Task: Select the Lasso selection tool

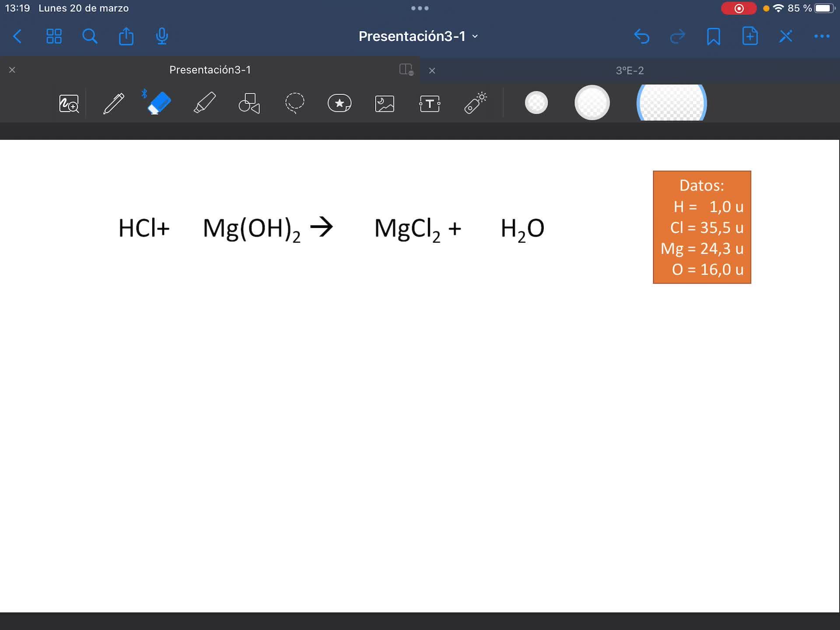Action: click(294, 104)
